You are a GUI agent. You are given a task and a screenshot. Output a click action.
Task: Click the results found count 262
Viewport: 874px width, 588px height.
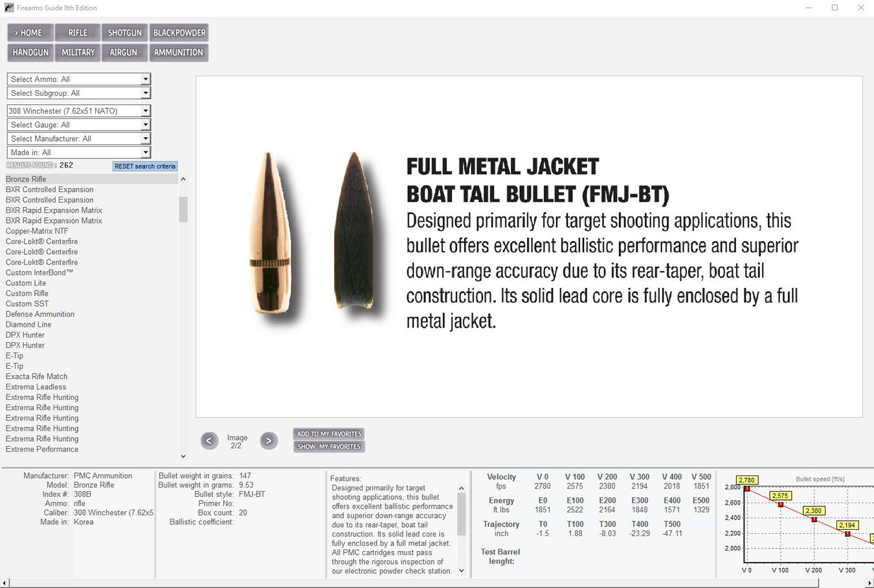coord(66,166)
